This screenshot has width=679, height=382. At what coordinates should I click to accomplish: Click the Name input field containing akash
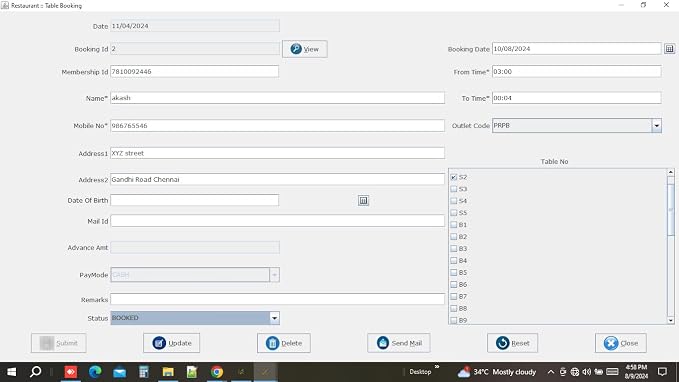click(277, 98)
